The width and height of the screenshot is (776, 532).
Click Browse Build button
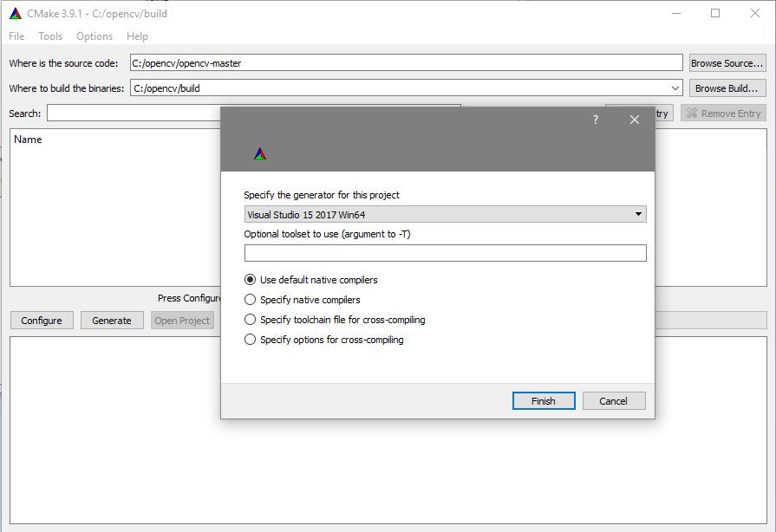coord(727,88)
